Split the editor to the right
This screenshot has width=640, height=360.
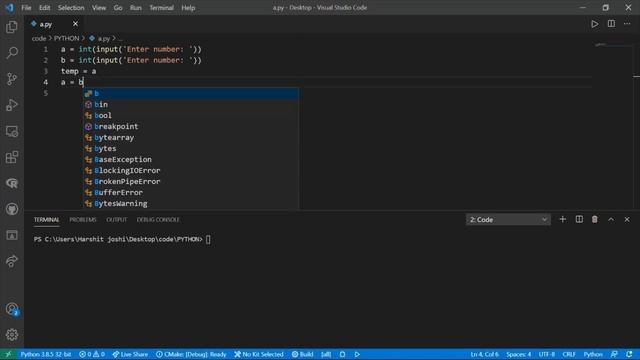(x=611, y=24)
